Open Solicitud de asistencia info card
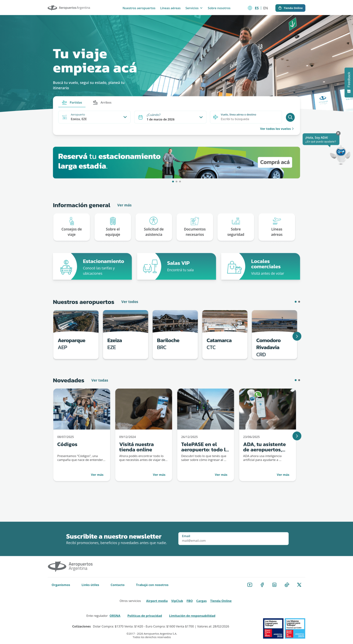353x644 pixels. pos(154,227)
